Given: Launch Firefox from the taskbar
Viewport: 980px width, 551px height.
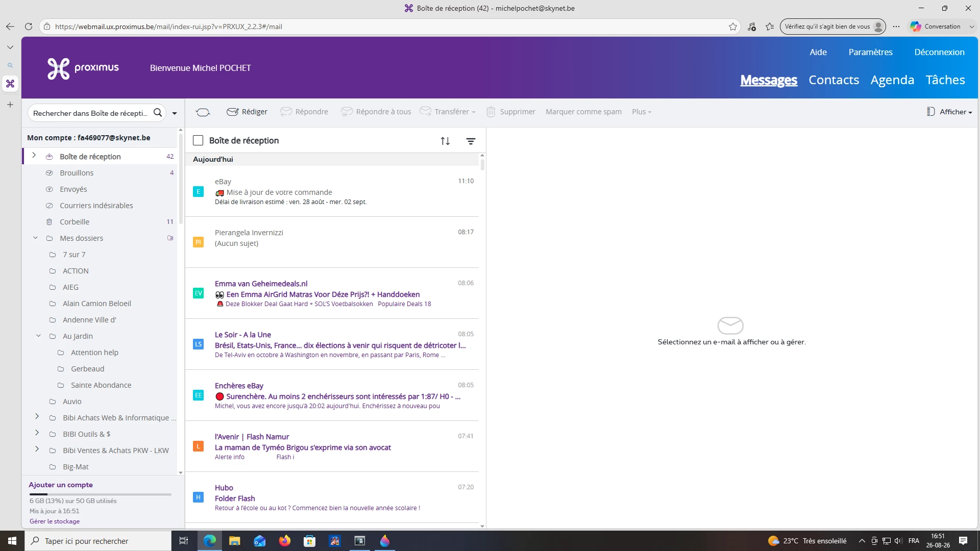Looking at the screenshot, I should 285,541.
